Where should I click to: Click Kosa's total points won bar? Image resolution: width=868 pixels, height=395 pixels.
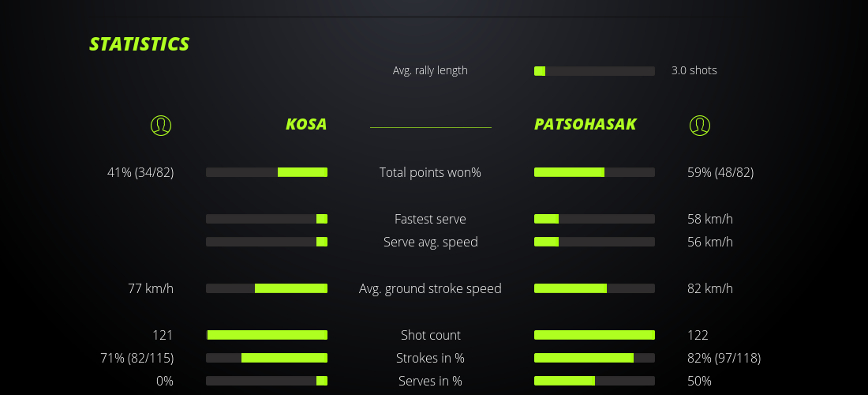pos(267,172)
